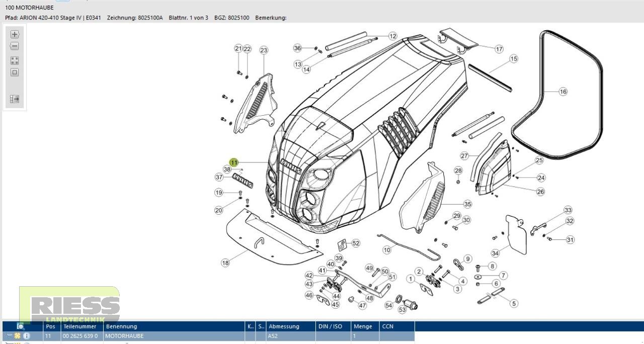Screen dimensions: 644x344
Task: Click callout 23 on the diagram
Action: [264, 50]
